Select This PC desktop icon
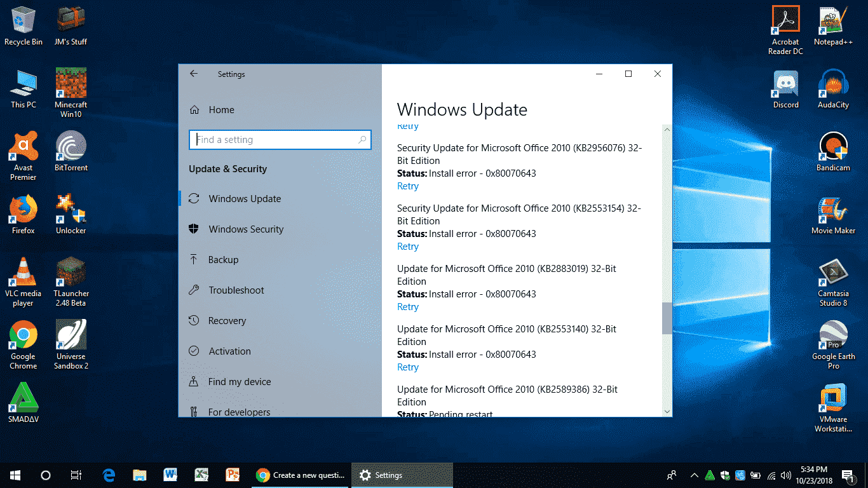The image size is (868, 488). coord(24,89)
